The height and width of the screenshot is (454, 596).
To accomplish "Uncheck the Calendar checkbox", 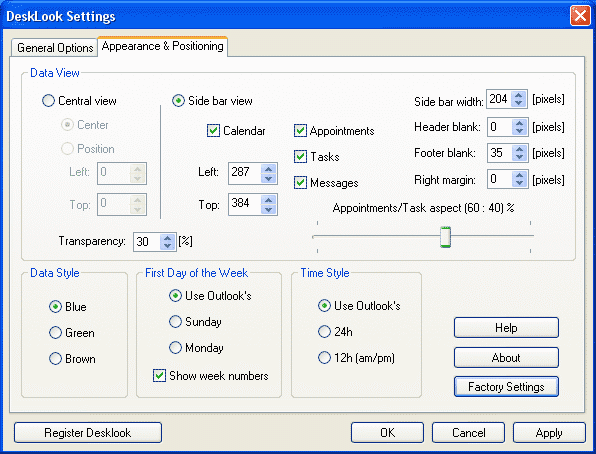I will click(x=213, y=130).
